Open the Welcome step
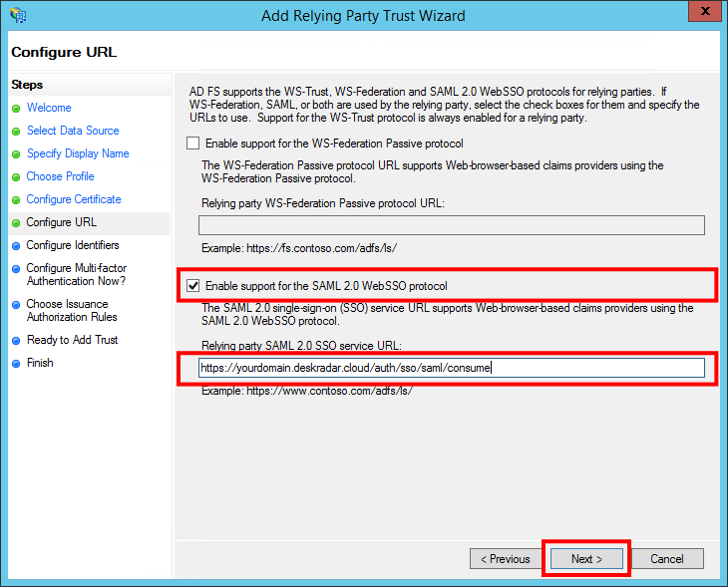The height and width of the screenshot is (587, 728). tap(49, 108)
